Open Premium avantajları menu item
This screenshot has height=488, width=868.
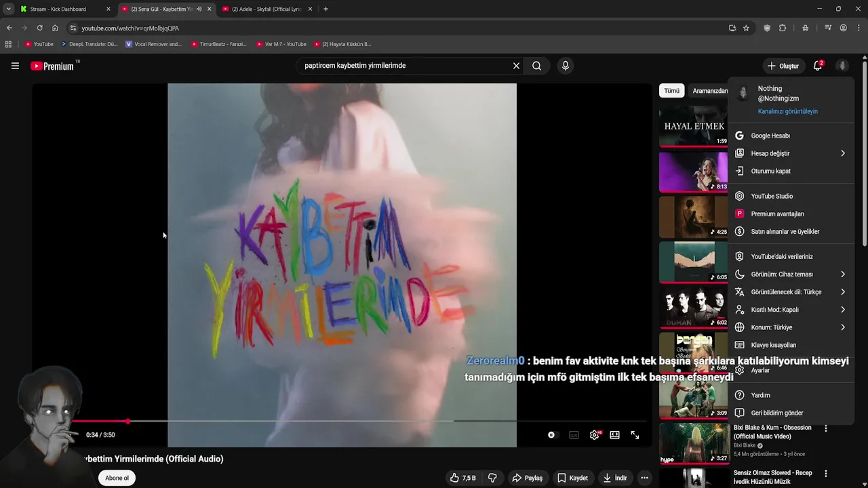tap(791, 213)
